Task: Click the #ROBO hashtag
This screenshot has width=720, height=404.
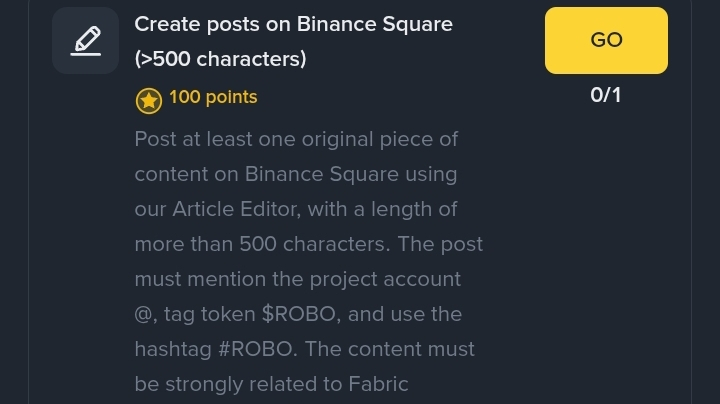Action: click(255, 349)
